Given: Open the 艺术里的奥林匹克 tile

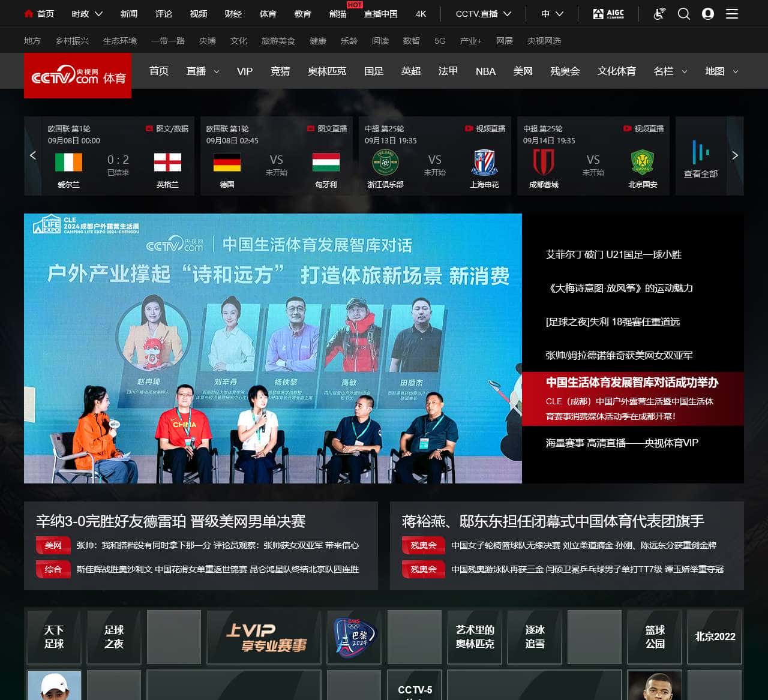Looking at the screenshot, I should point(475,637).
